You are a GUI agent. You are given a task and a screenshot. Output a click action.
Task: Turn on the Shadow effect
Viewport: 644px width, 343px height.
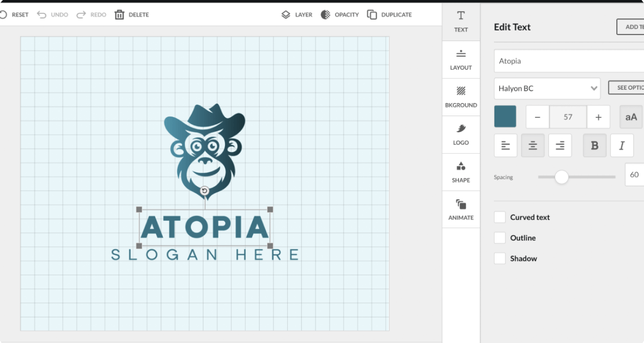(500, 258)
